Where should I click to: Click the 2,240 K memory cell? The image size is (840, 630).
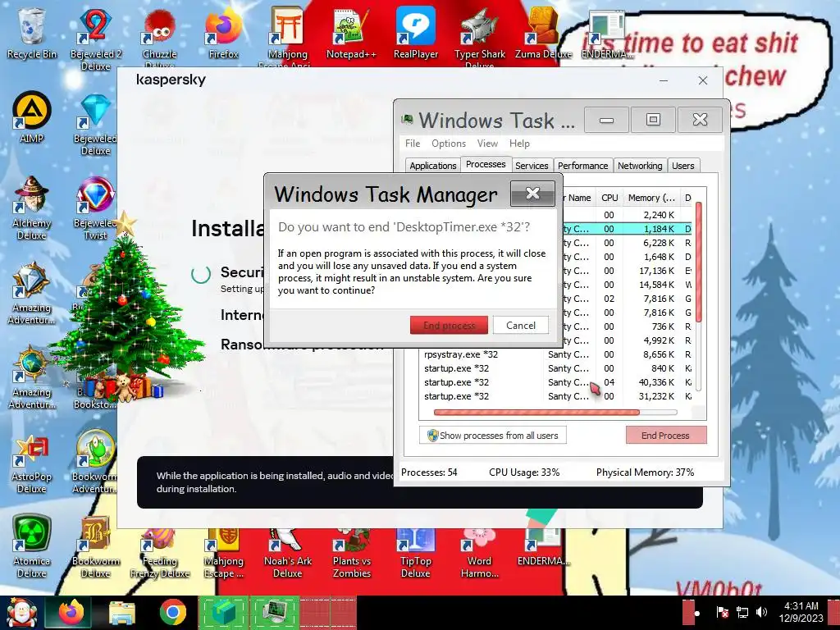tap(659, 215)
